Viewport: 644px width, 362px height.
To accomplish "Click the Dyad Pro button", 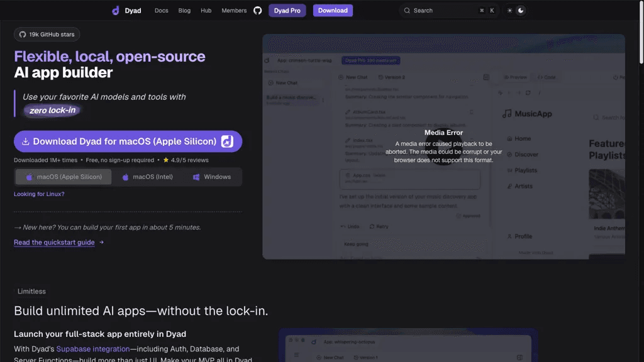I will tap(287, 10).
